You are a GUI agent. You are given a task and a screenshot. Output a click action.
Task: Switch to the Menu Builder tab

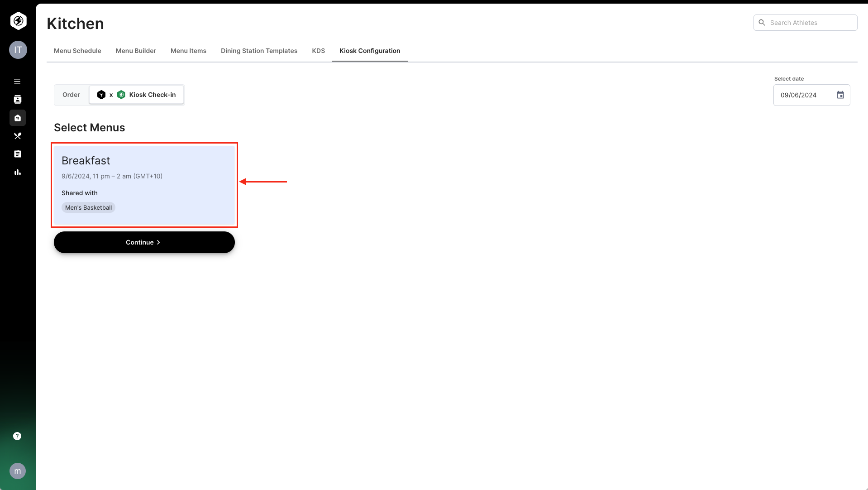pos(136,51)
